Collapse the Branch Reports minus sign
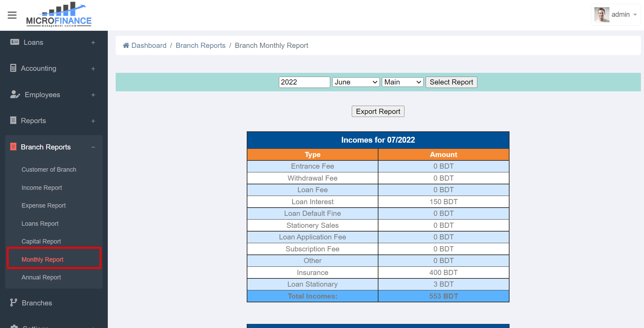 (x=93, y=147)
